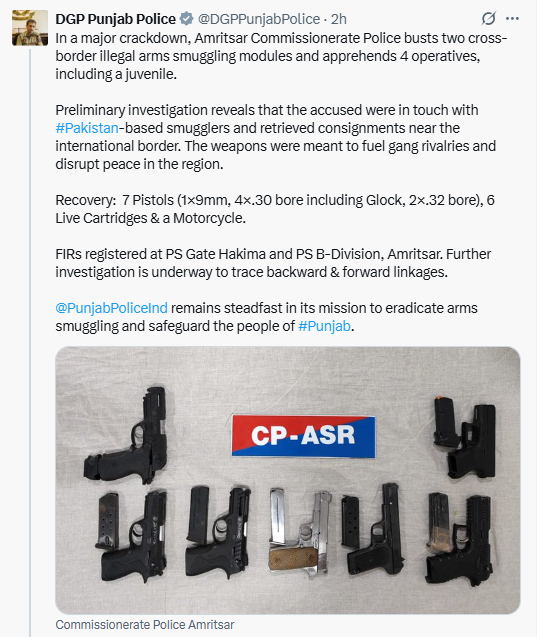Click the Commissionerate Police Amritsar caption
Screen dimensions: 550x637
[145, 625]
